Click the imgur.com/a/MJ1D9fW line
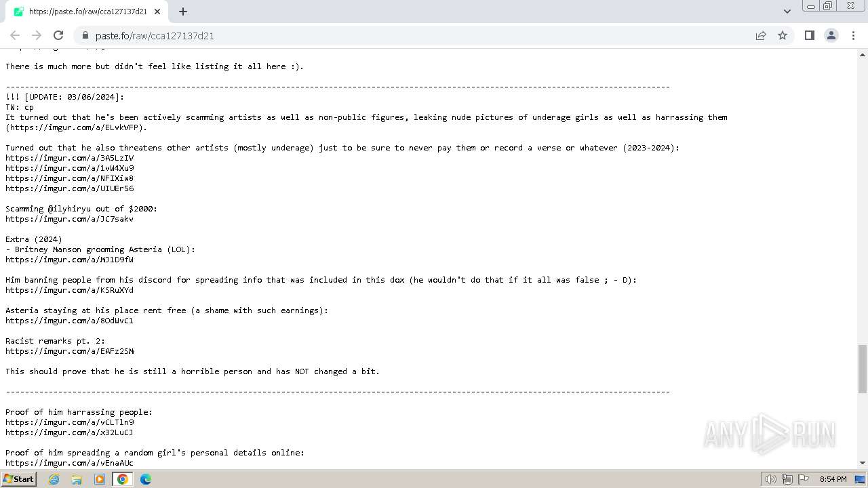The width and height of the screenshot is (868, 488). click(70, 260)
